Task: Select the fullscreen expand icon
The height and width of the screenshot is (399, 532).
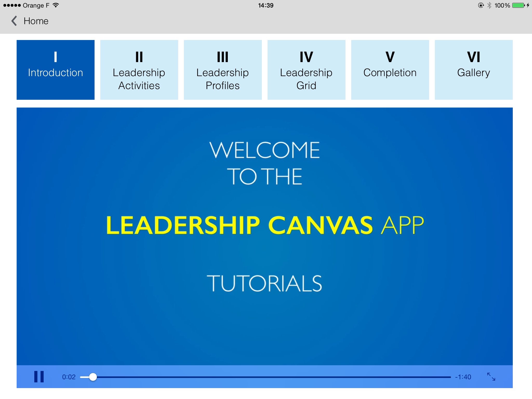Action: [491, 377]
